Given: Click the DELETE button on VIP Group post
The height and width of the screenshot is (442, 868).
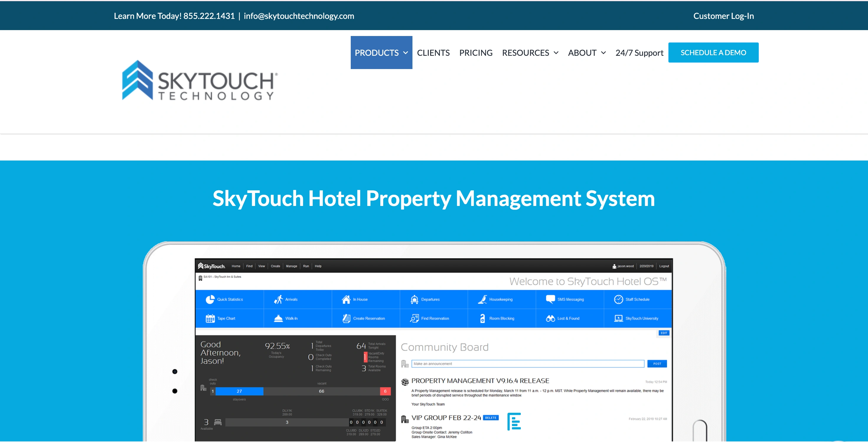Looking at the screenshot, I should 491,418.
